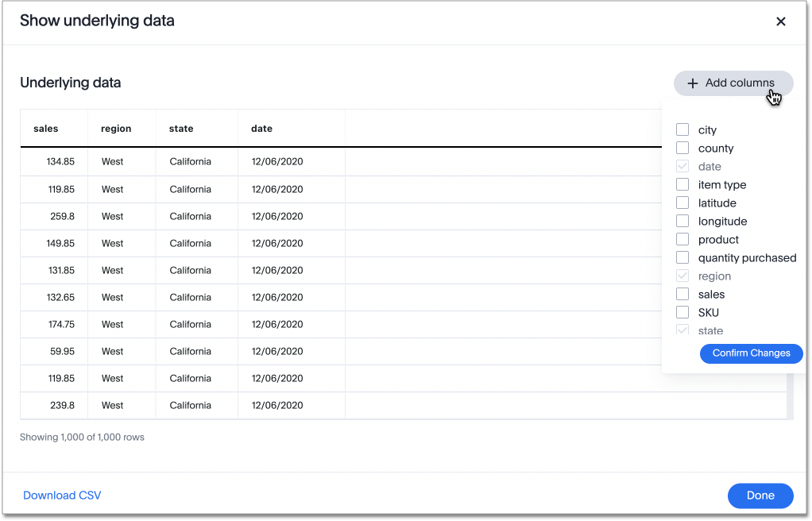812x521 pixels.
Task: Select the region column header
Action: [x=116, y=128]
